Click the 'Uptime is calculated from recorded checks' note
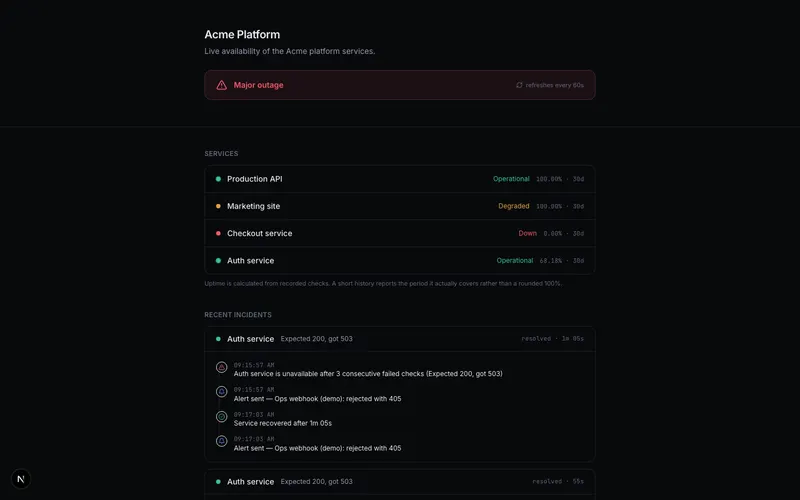 383,284
